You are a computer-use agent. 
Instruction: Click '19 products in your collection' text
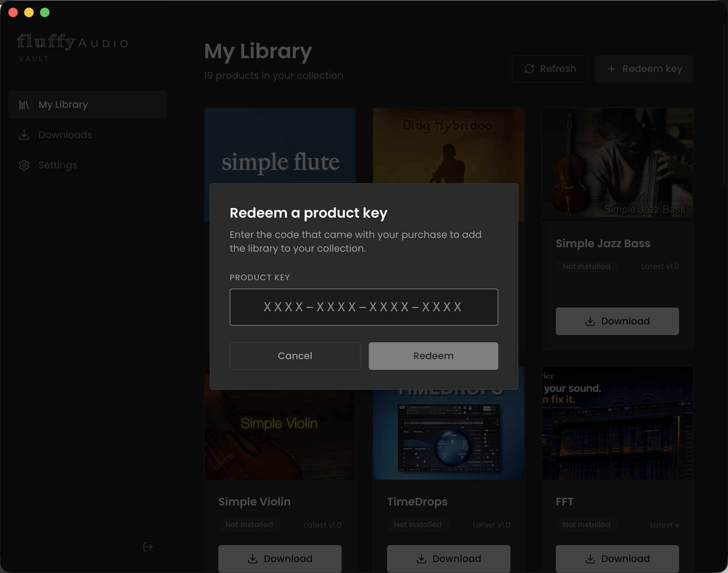273,76
